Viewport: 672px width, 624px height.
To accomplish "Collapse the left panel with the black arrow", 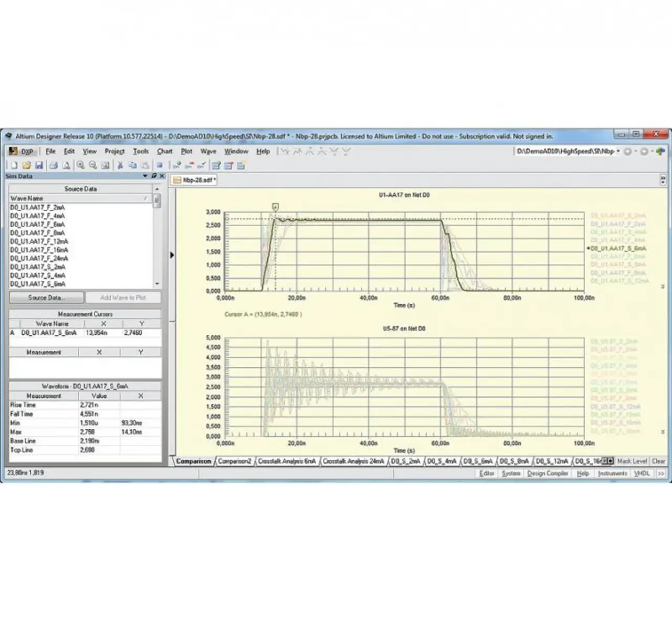I will click(172, 255).
